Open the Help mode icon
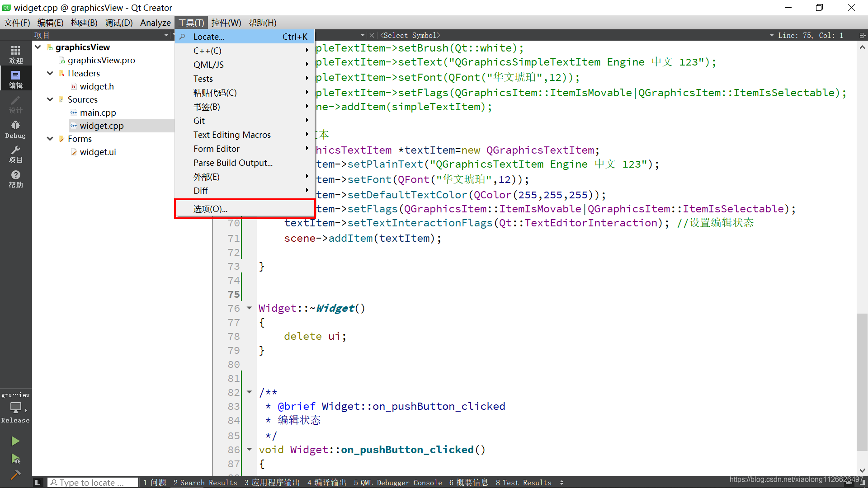The height and width of the screenshot is (488, 868). coord(15,178)
